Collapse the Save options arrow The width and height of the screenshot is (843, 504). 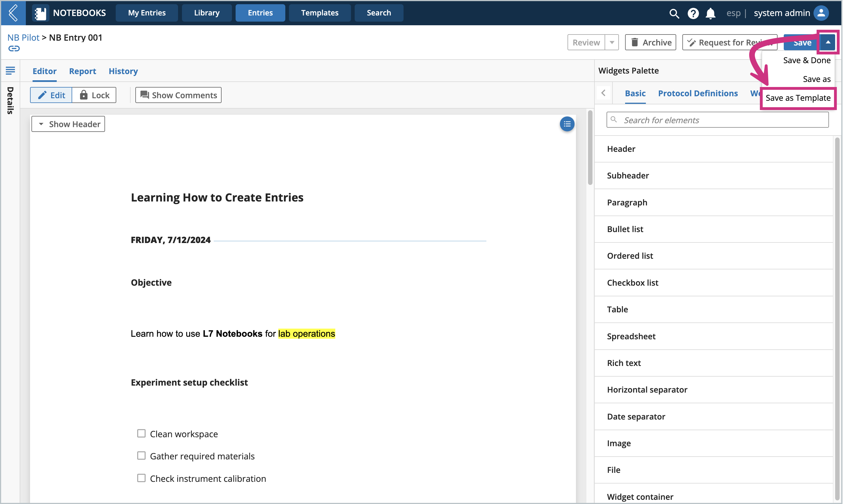click(x=828, y=42)
